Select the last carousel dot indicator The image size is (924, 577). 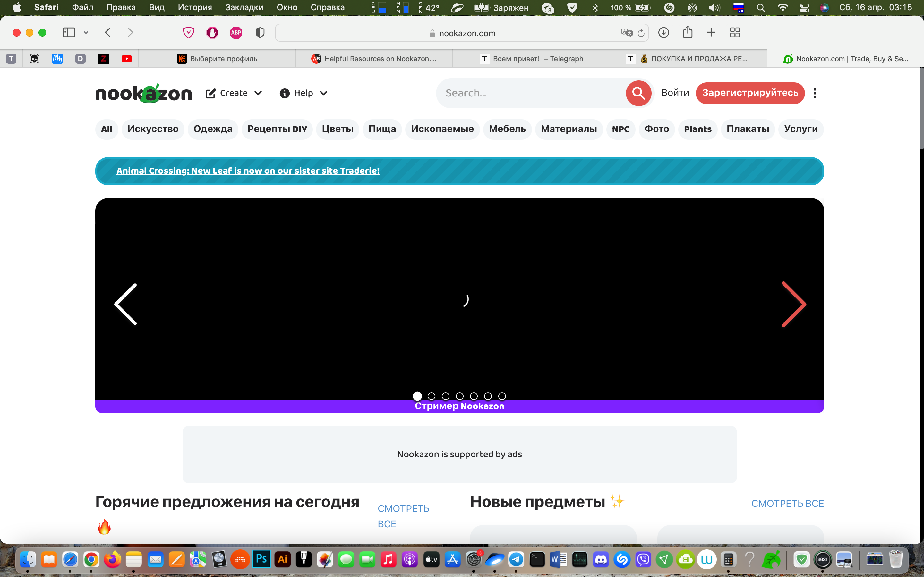(502, 396)
